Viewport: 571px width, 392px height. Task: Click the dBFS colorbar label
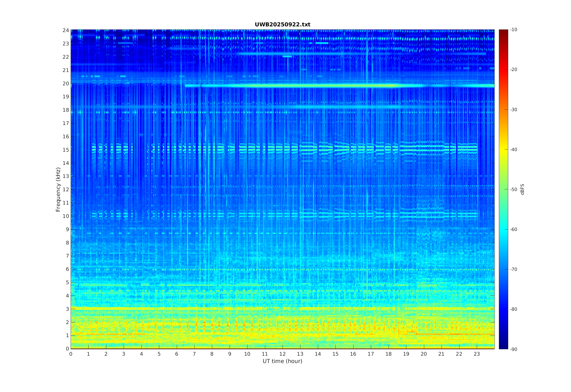pyautogui.click(x=522, y=189)
